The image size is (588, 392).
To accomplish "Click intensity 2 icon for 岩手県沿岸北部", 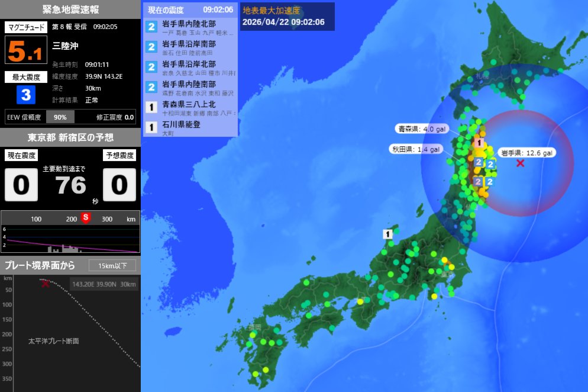I will click(151, 68).
